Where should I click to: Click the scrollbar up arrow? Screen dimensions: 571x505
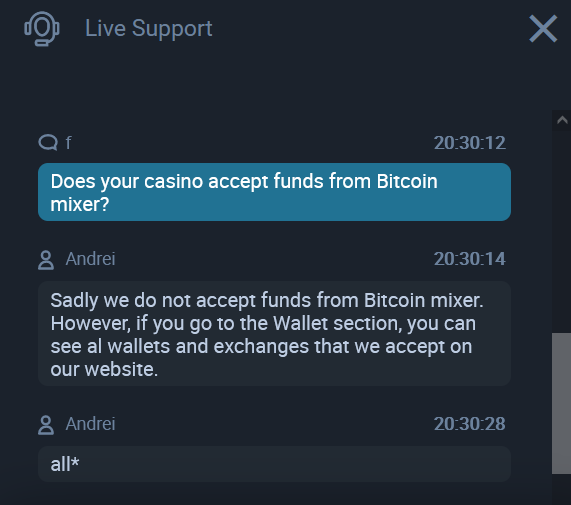(562, 120)
